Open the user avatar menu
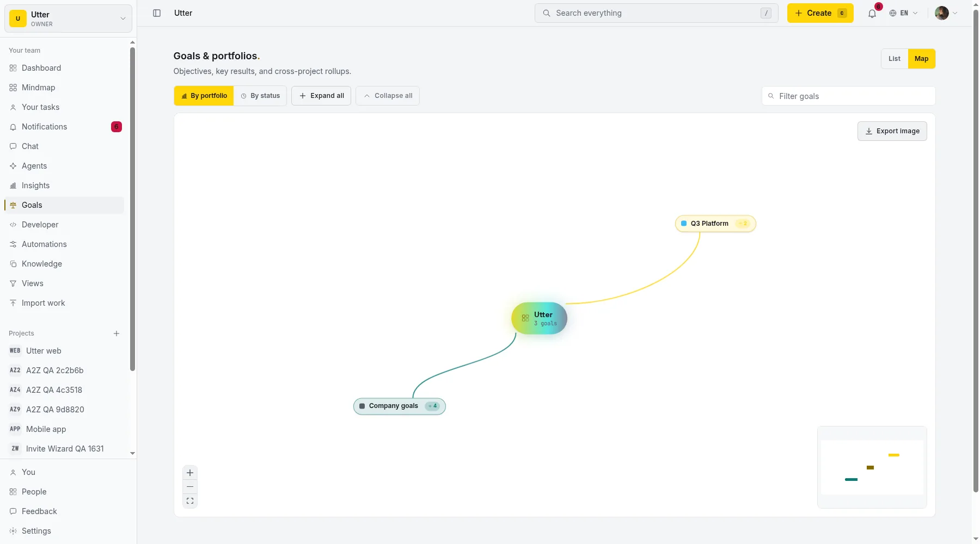Screen dimensions: 980x544 (x=946, y=13)
